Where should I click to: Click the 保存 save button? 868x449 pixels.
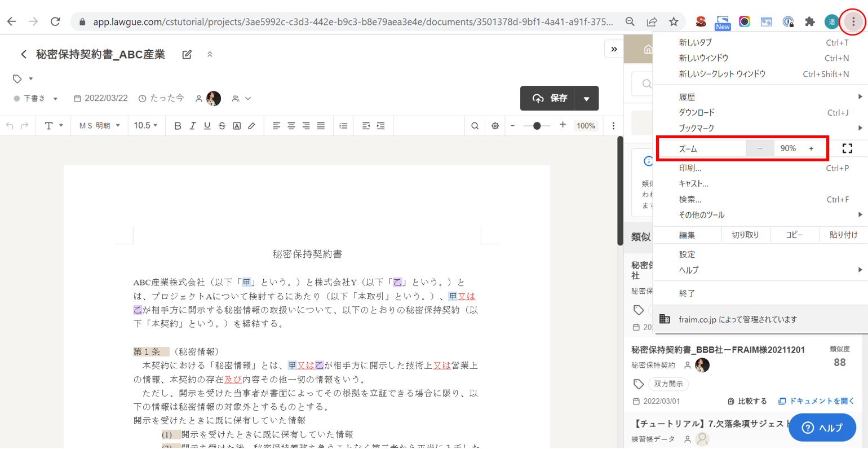(548, 98)
